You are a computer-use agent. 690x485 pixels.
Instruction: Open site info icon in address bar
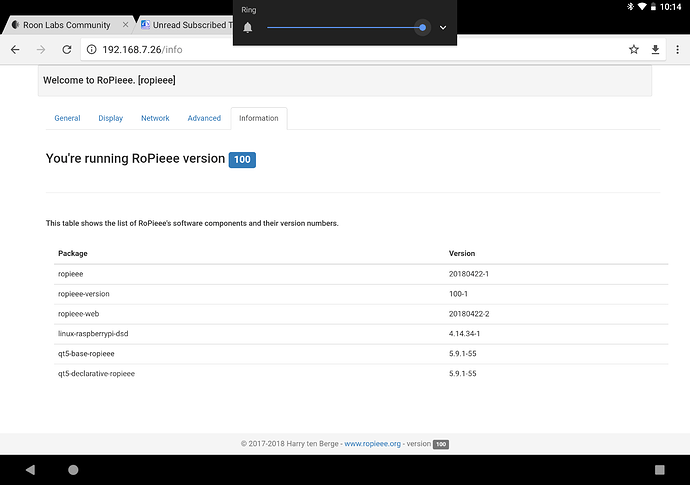tap(92, 50)
